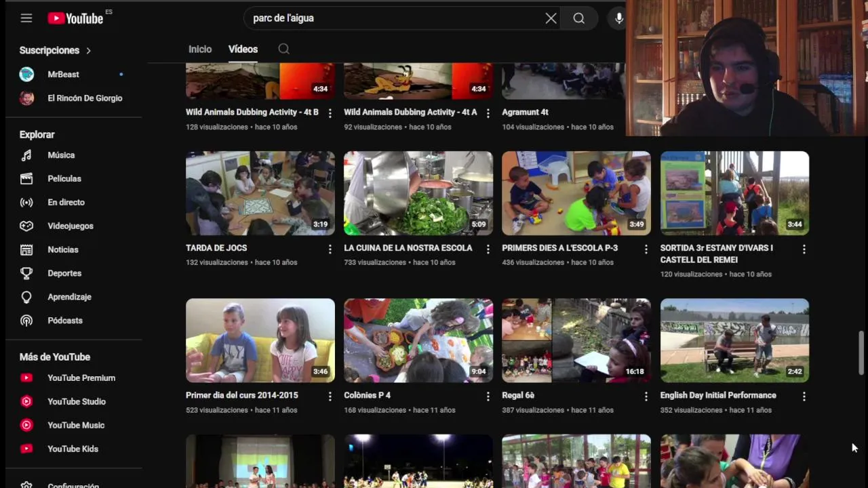Play Primer dia del curs 2014-2015 thumbnail
868x488 pixels.
260,340
